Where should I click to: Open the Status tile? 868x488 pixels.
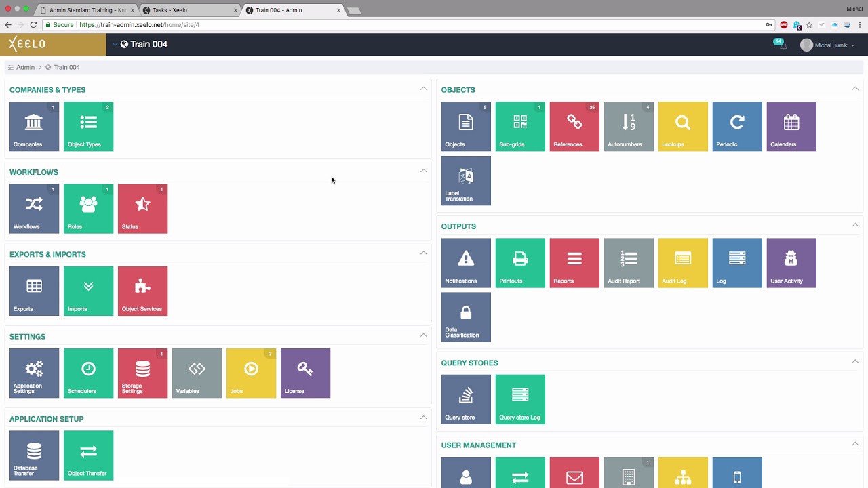(x=142, y=209)
